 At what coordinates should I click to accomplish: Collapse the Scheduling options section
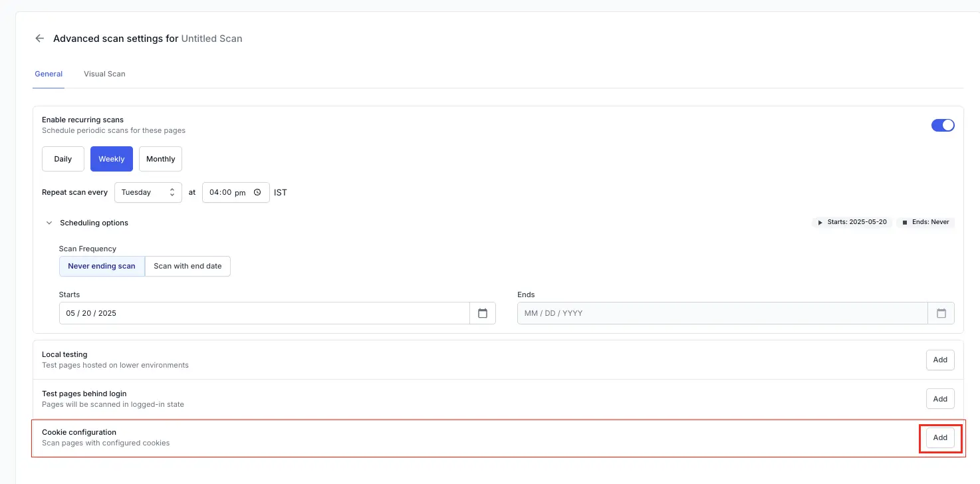(49, 223)
